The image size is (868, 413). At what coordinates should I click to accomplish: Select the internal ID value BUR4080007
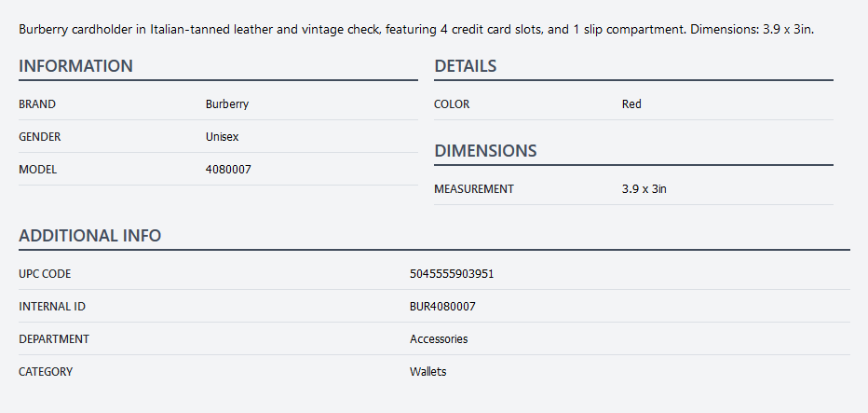442,307
